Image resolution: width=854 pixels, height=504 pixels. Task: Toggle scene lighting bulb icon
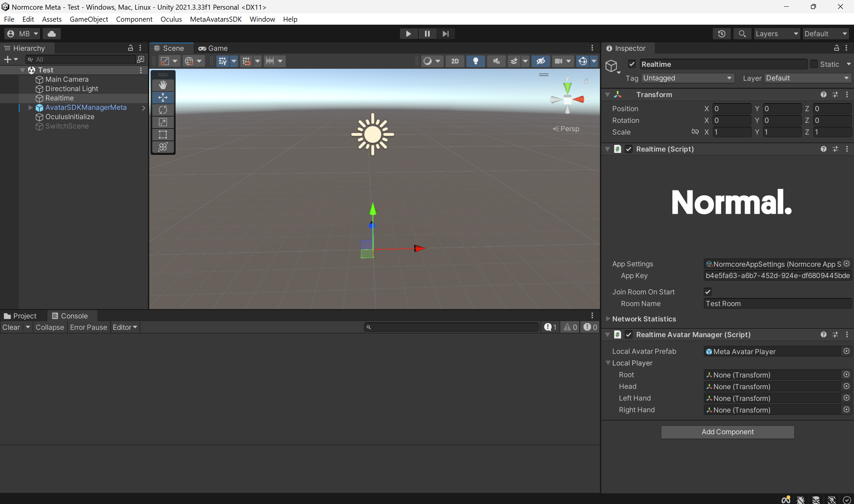pyautogui.click(x=476, y=61)
